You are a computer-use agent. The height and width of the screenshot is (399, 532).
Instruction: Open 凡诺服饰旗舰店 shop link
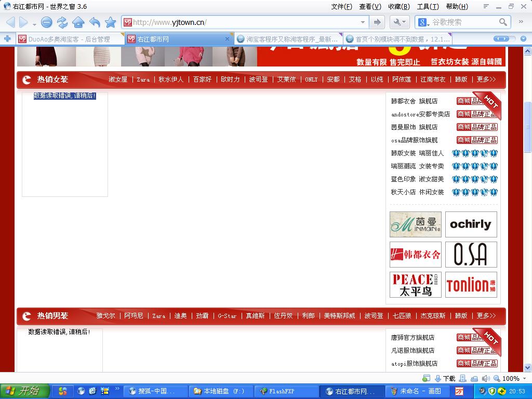pos(413,351)
